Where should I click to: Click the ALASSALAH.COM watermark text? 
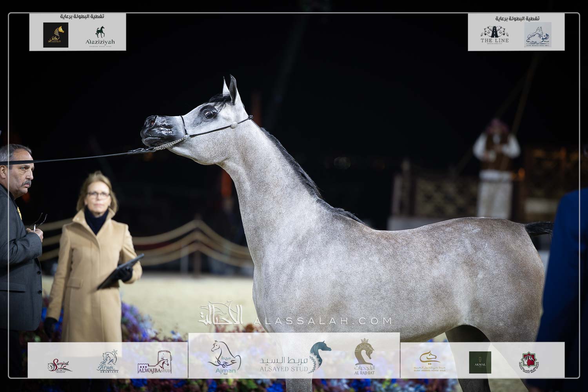322,321
